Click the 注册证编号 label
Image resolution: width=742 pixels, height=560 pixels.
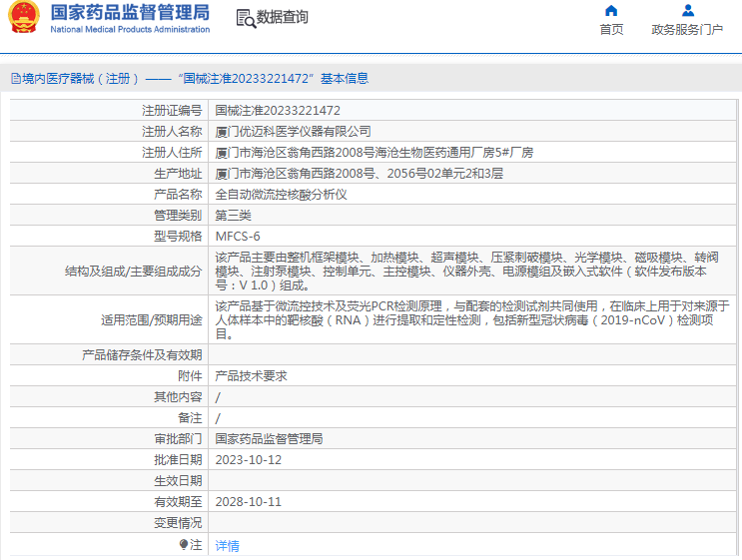pyautogui.click(x=172, y=111)
